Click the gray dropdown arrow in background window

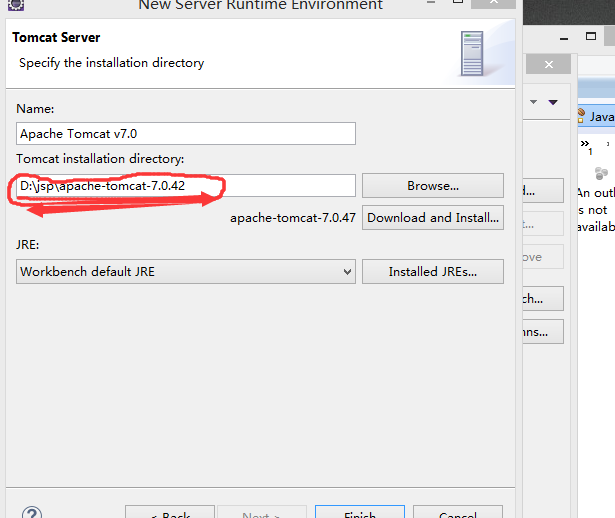tap(533, 102)
